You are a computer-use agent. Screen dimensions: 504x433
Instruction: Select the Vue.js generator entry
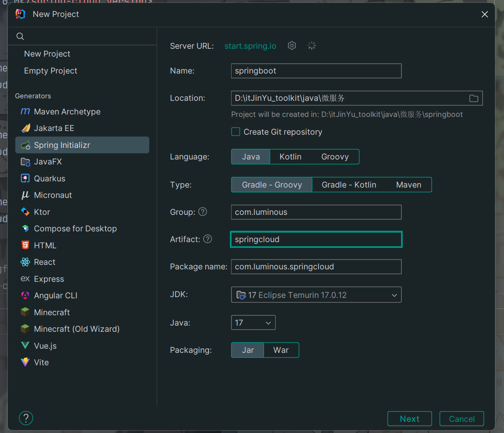point(45,346)
